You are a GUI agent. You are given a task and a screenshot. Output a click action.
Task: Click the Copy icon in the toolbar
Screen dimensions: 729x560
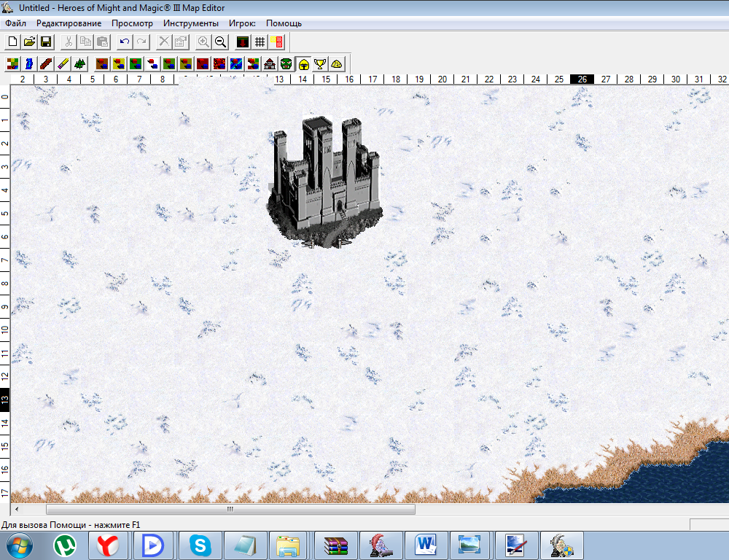85,42
